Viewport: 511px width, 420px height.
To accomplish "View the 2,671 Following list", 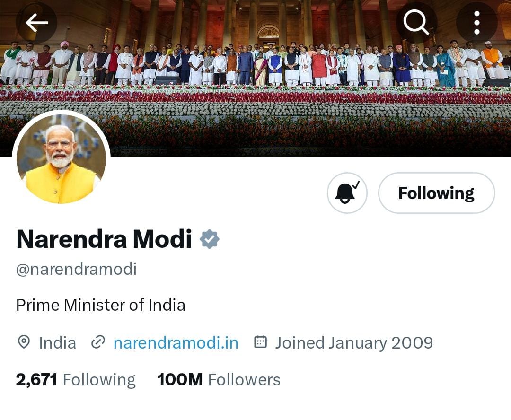I will (x=76, y=380).
